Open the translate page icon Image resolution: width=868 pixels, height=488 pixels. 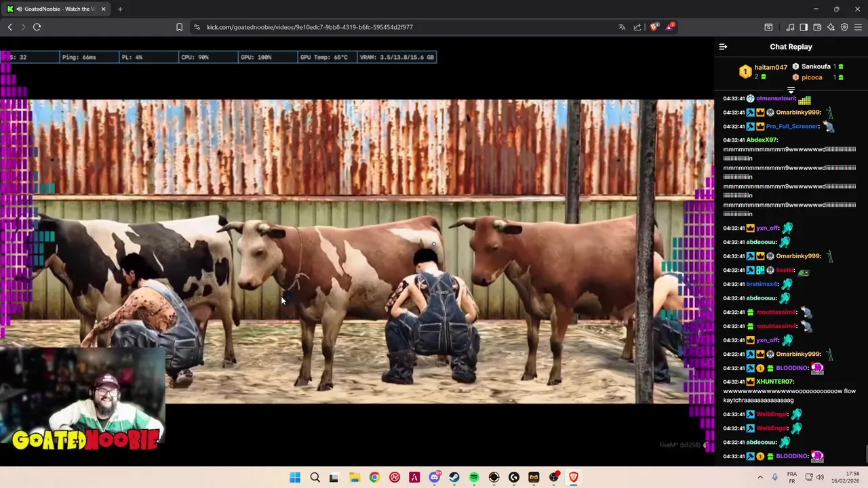(622, 27)
